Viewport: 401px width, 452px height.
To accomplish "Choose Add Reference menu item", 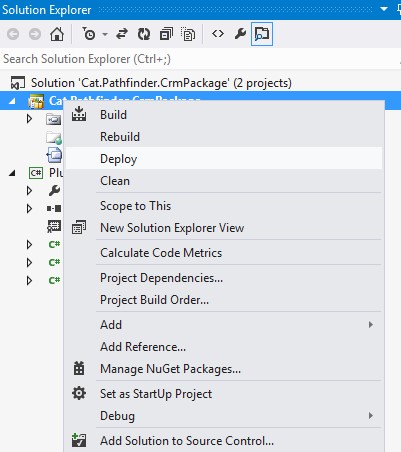I will click(x=224, y=347).
